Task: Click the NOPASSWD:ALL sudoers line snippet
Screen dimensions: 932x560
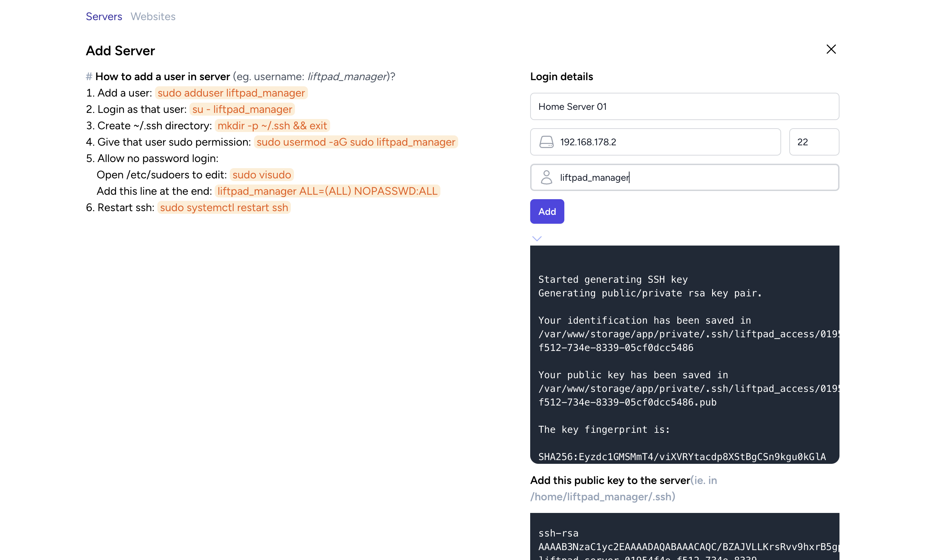Action: pos(327,191)
